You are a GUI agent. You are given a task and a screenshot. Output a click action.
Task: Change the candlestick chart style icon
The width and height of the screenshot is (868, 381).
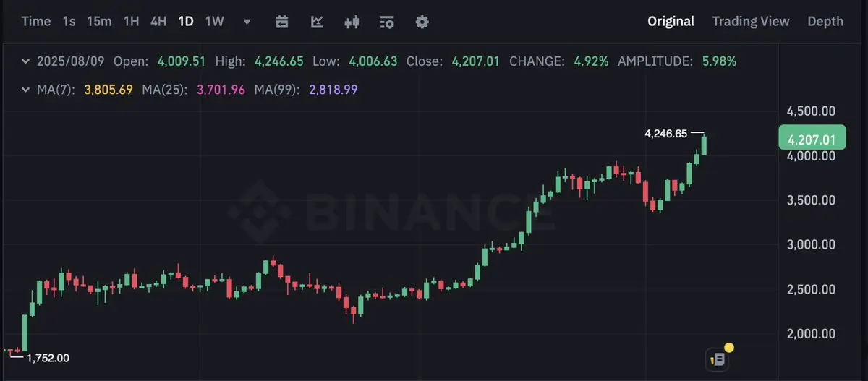[x=352, y=22]
